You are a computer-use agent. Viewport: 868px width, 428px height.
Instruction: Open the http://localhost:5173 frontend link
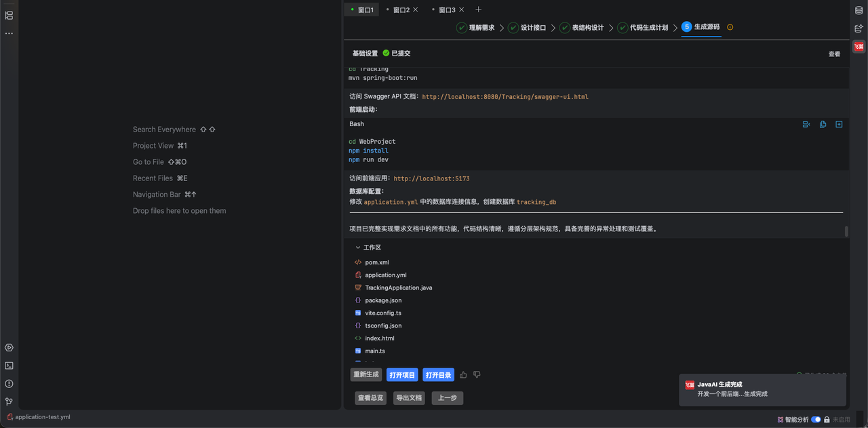431,179
